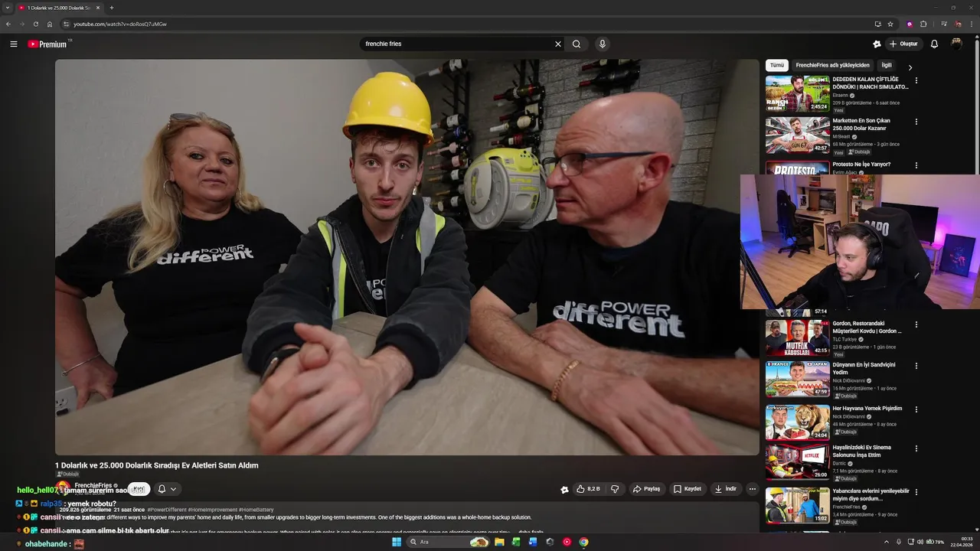
Task: Open tab search dropdown arrow
Action: 8,8
